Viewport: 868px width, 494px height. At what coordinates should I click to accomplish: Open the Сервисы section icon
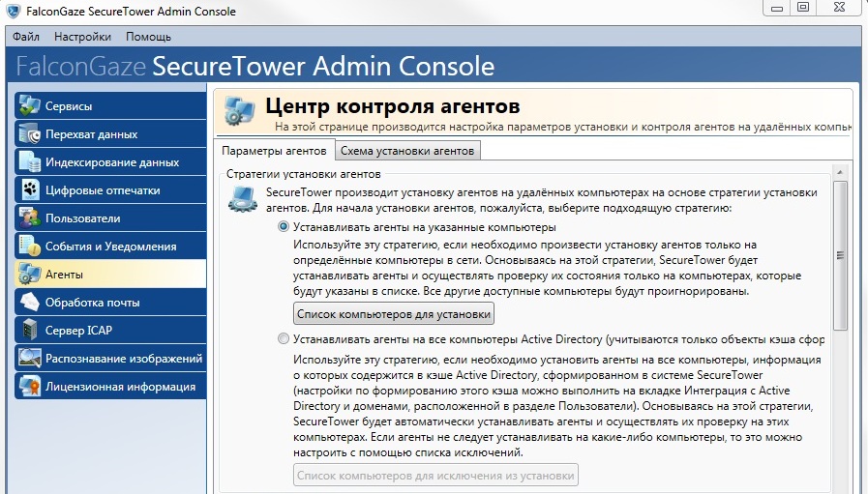[29, 105]
